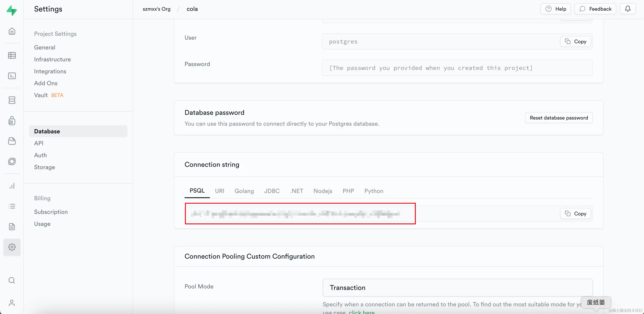
Task: Click szmxx's Org breadcrumb
Action: (156, 9)
